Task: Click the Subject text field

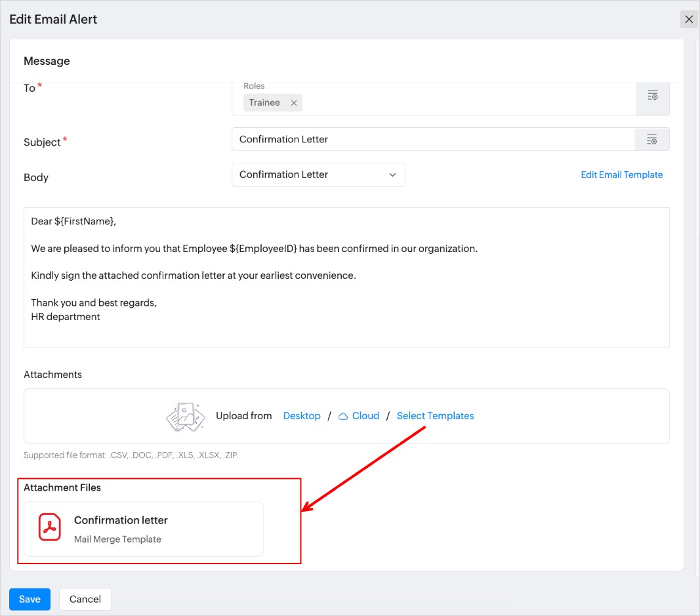Action: pos(433,139)
